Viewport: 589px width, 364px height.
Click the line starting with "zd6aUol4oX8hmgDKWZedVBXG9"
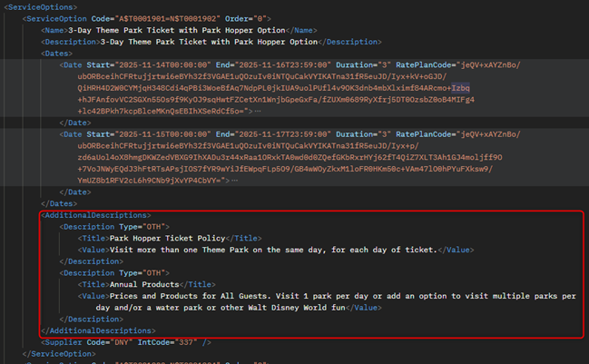(290, 157)
